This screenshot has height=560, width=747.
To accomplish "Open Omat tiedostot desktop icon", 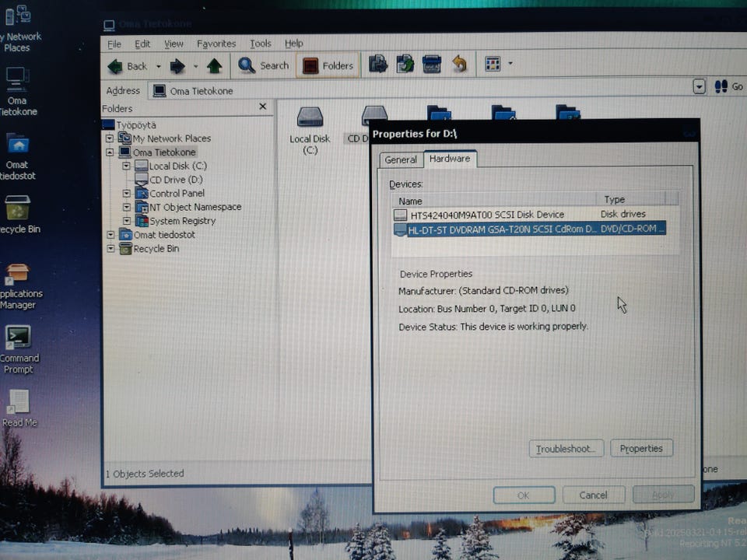I will [18, 156].
